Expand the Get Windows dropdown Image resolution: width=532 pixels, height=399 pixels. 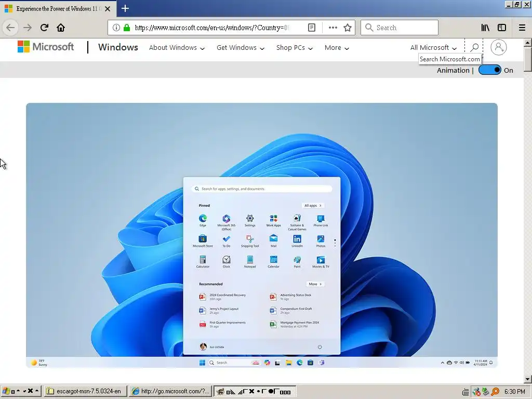click(x=241, y=48)
